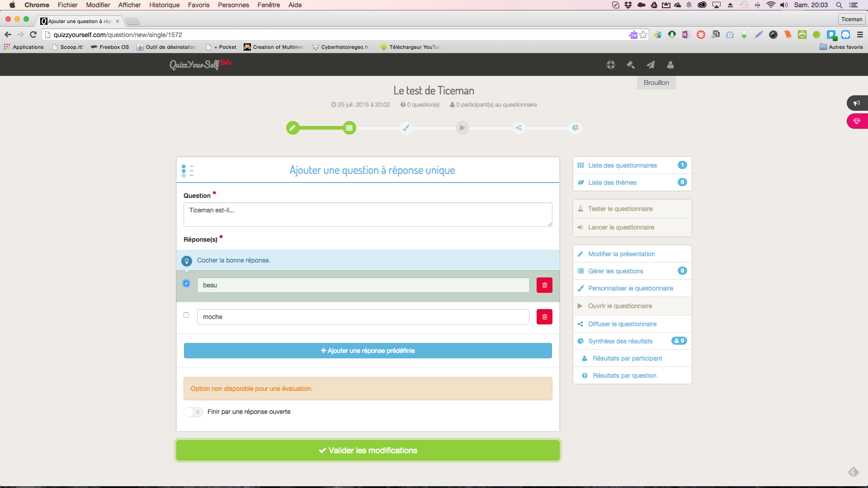Click the globe help icon in header
Viewport: 868px width, 488px height.
611,65
